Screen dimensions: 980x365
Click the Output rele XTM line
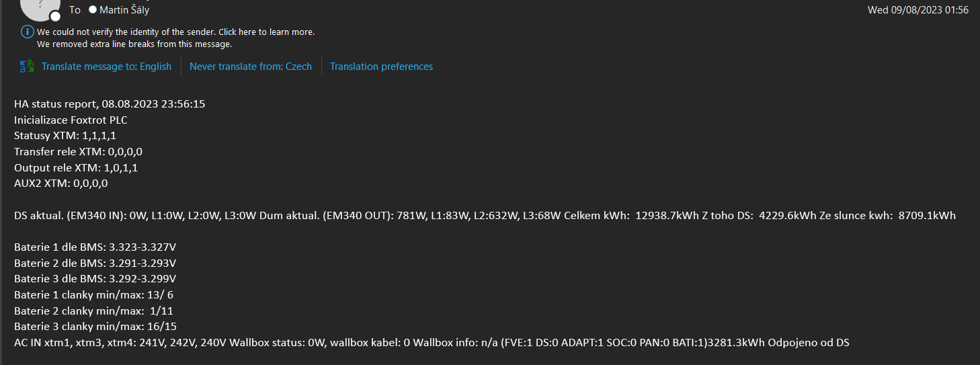tap(76, 167)
